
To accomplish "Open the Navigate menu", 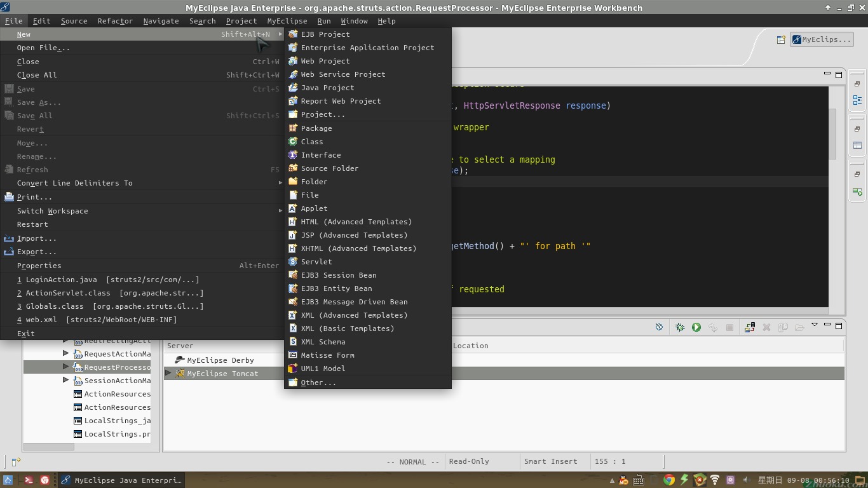I will pos(161,21).
